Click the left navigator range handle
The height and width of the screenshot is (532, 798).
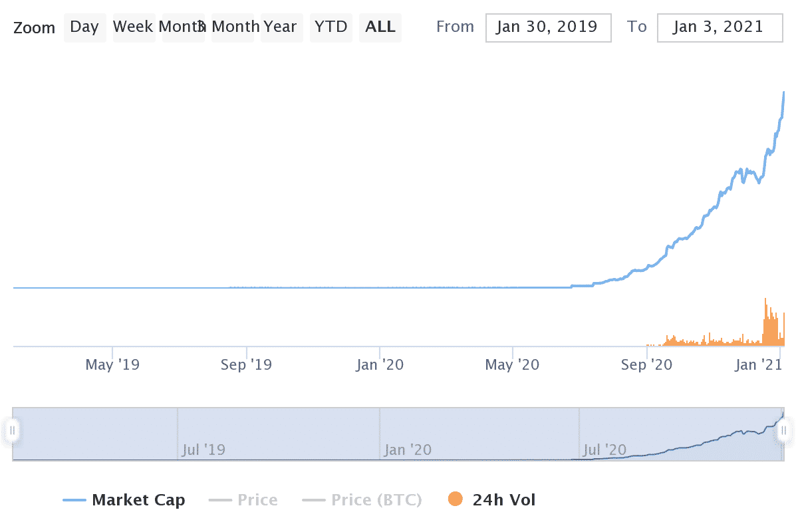tap(12, 431)
